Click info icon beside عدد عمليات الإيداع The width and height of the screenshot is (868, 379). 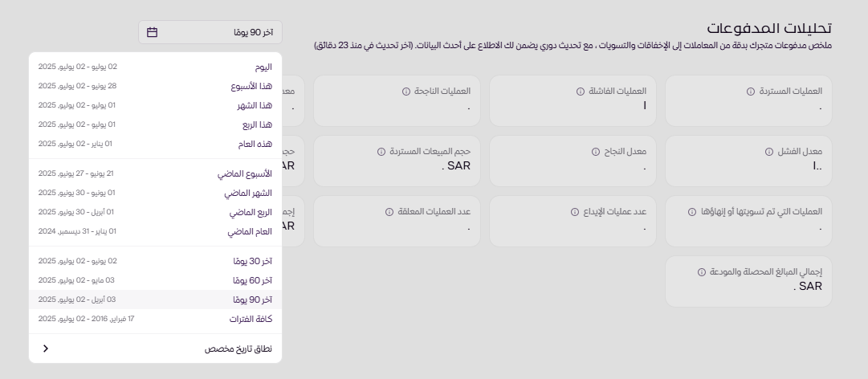pos(575,212)
